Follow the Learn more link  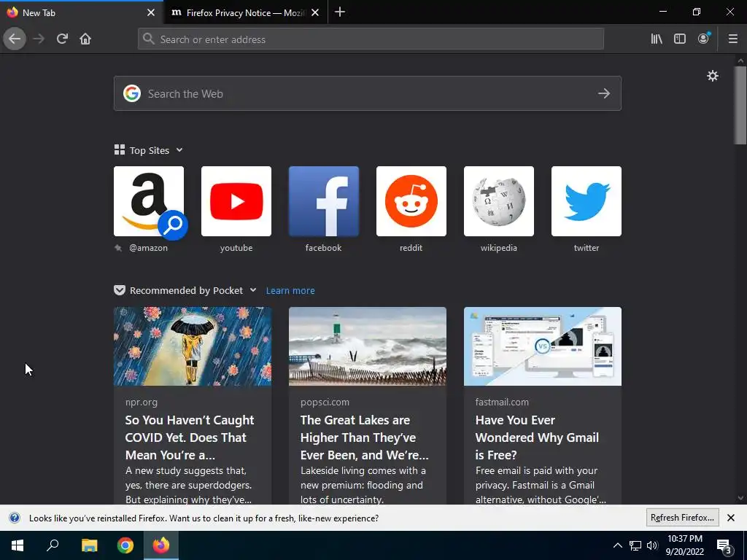(x=290, y=290)
